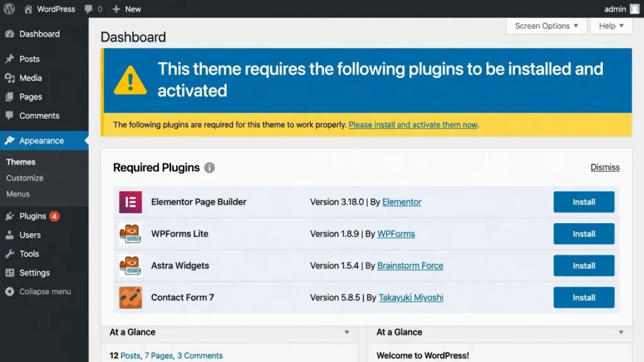Viewport: 644px width, 362px height.
Task: Click the yellow warning triangle icon
Action: click(x=130, y=80)
